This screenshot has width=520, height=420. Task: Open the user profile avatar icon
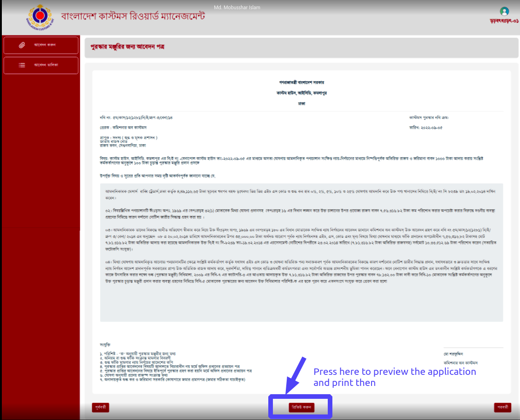click(504, 12)
